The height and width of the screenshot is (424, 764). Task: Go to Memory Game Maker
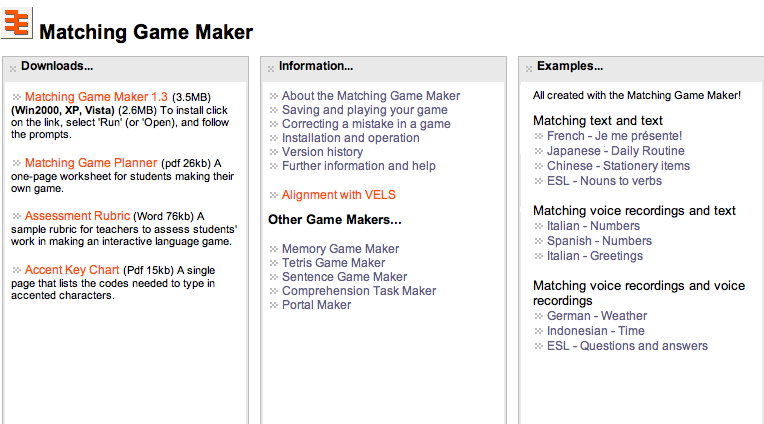(x=340, y=249)
